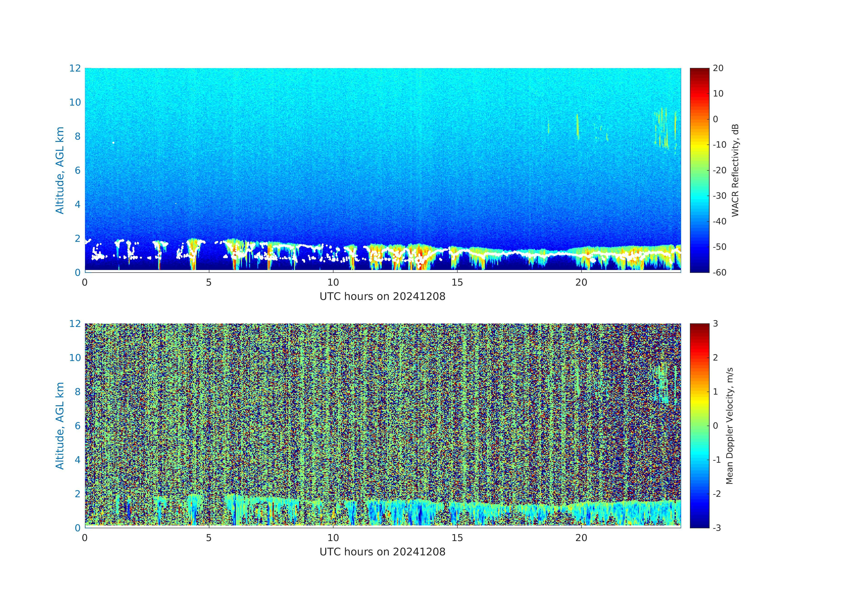Screen dimensions: 868x596
Task: Click the -3 m/s label on velocity colorbar
Action: click(x=717, y=528)
